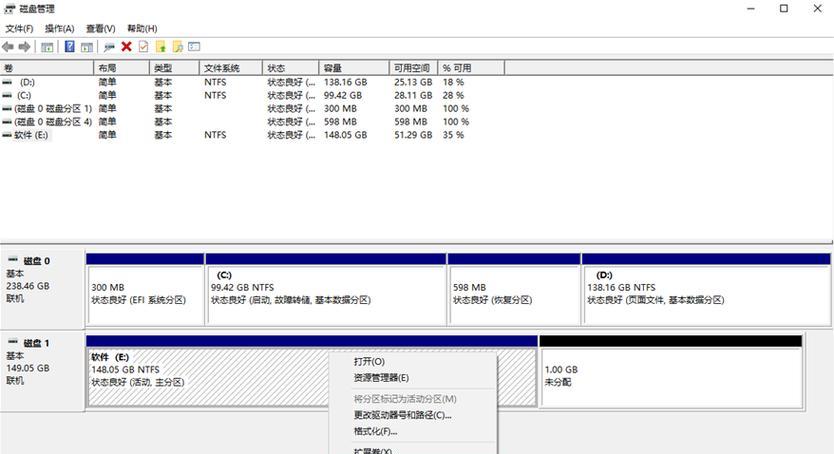Image resolution: width=834 pixels, height=454 pixels.
Task: Click the disk icon next to 磁盘 1 label
Action: [x=13, y=342]
